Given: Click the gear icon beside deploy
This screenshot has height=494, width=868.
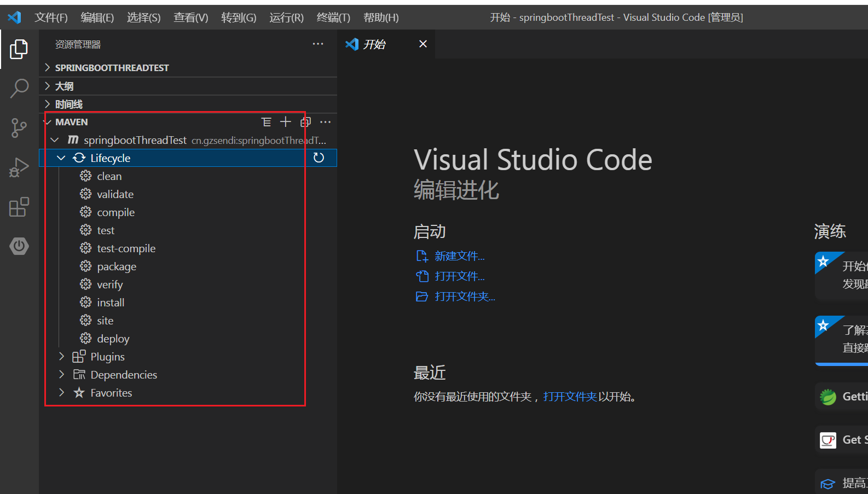Looking at the screenshot, I should pyautogui.click(x=85, y=339).
